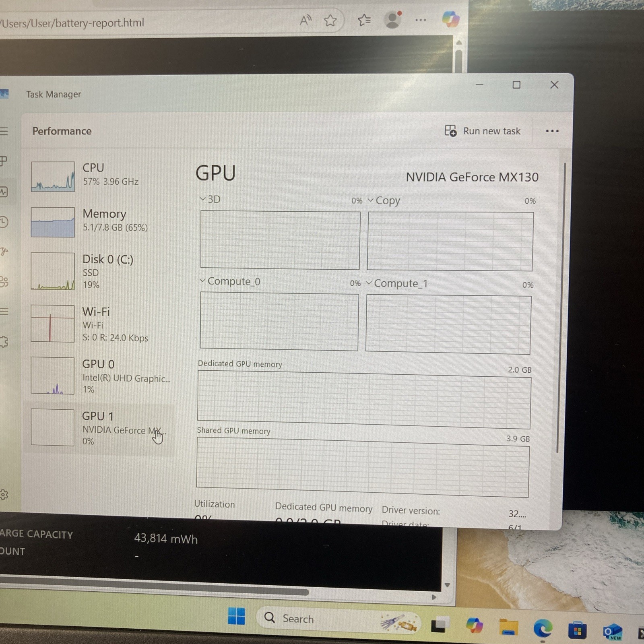644x644 pixels.
Task: Click Edge page scroll down arrow
Action: click(x=447, y=585)
